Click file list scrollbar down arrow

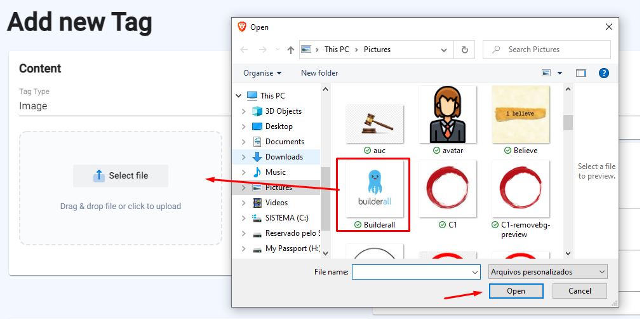(568, 253)
